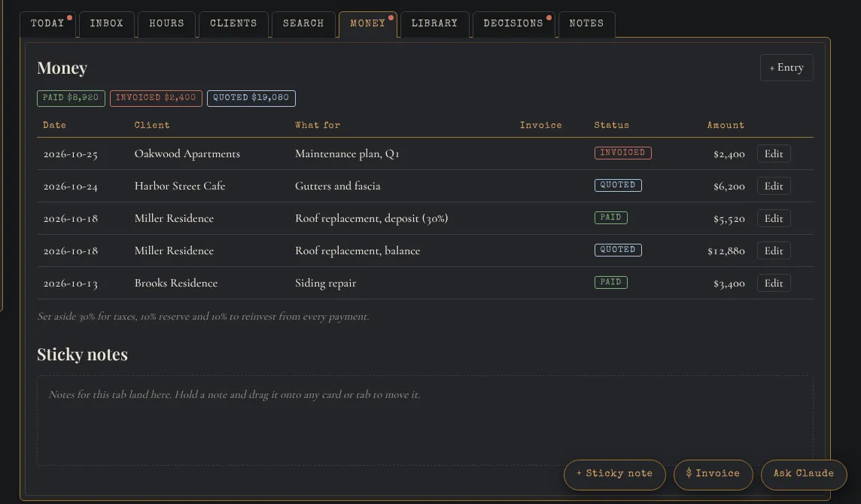Go to the CLIENTS tab
Image resolution: width=861 pixels, height=504 pixels.
click(233, 23)
